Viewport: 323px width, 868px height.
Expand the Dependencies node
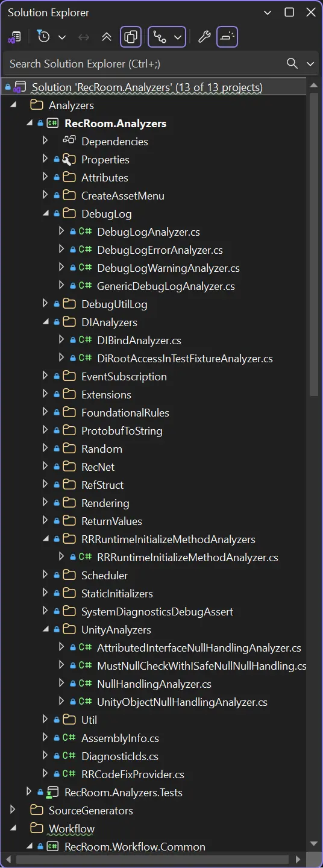coord(45,141)
